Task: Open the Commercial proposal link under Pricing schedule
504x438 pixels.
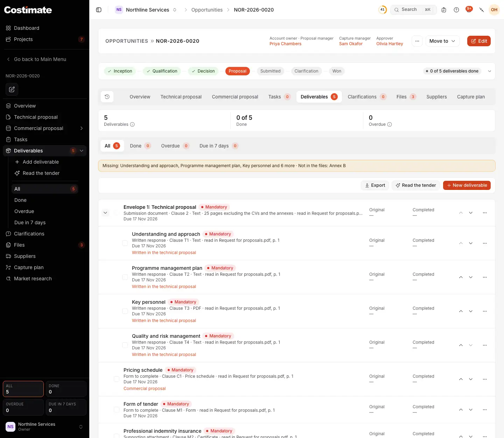Action: coord(145,389)
